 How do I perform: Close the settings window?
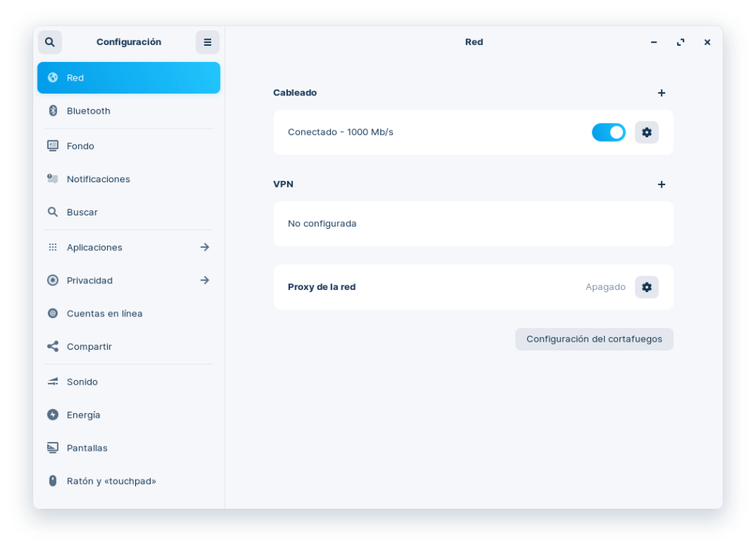[x=707, y=42]
